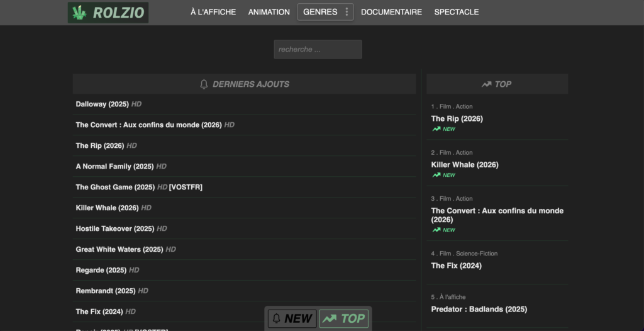This screenshot has height=331, width=644.
Task: Select The Fix (2024) in TOP ranking
Action: 456,266
